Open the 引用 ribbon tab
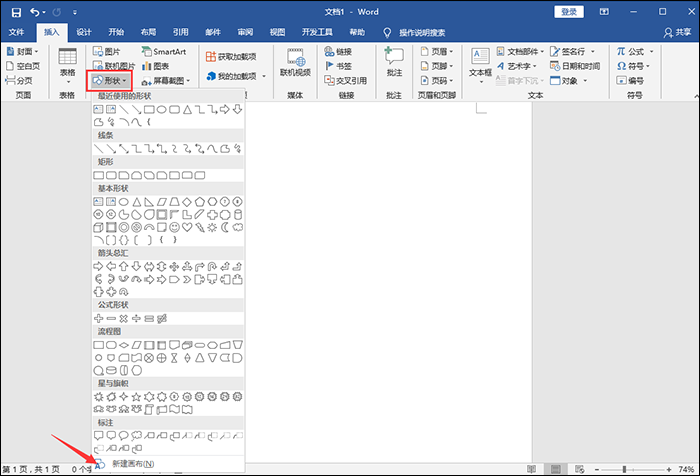 180,32
